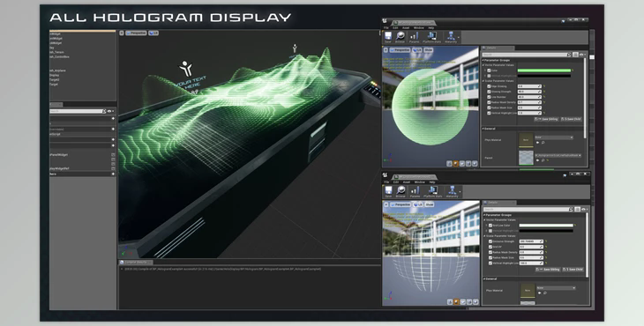Select cube preview shape in upper preview viewport
Viewport: 644px width, 326px height.
tap(468, 163)
